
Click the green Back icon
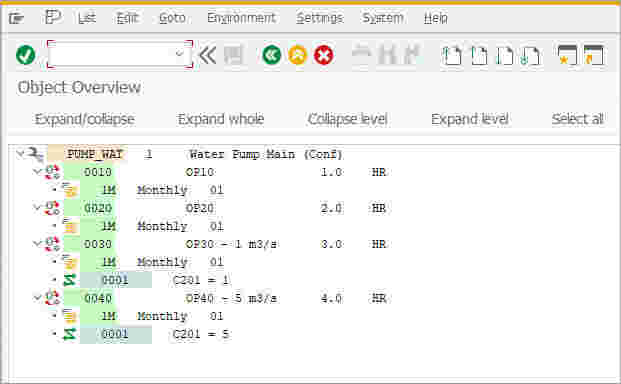pos(272,55)
